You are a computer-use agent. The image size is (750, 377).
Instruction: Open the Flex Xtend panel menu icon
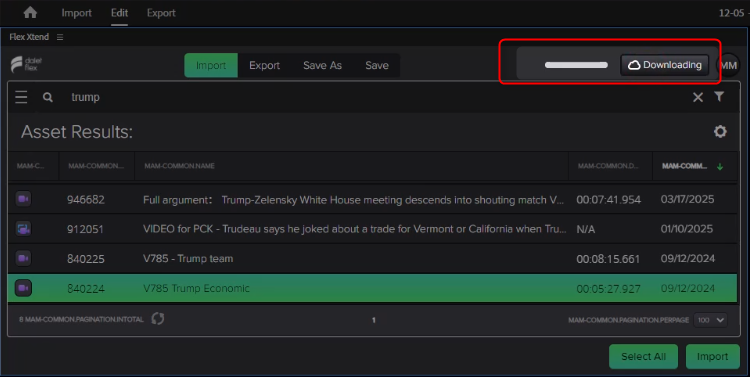pos(60,37)
